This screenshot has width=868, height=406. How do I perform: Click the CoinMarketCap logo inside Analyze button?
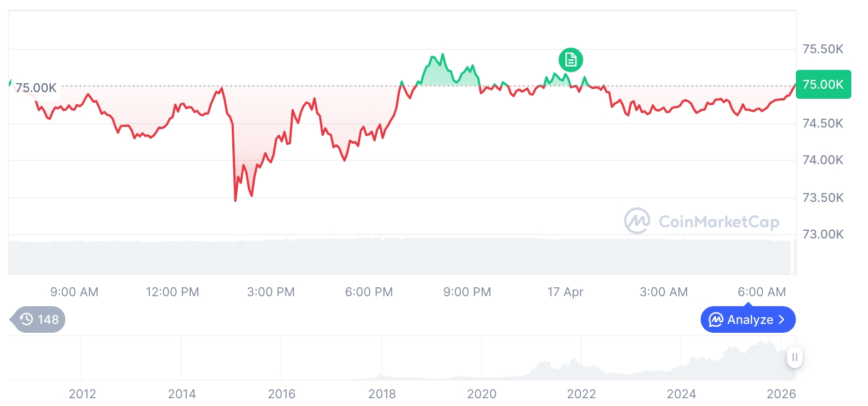click(716, 319)
